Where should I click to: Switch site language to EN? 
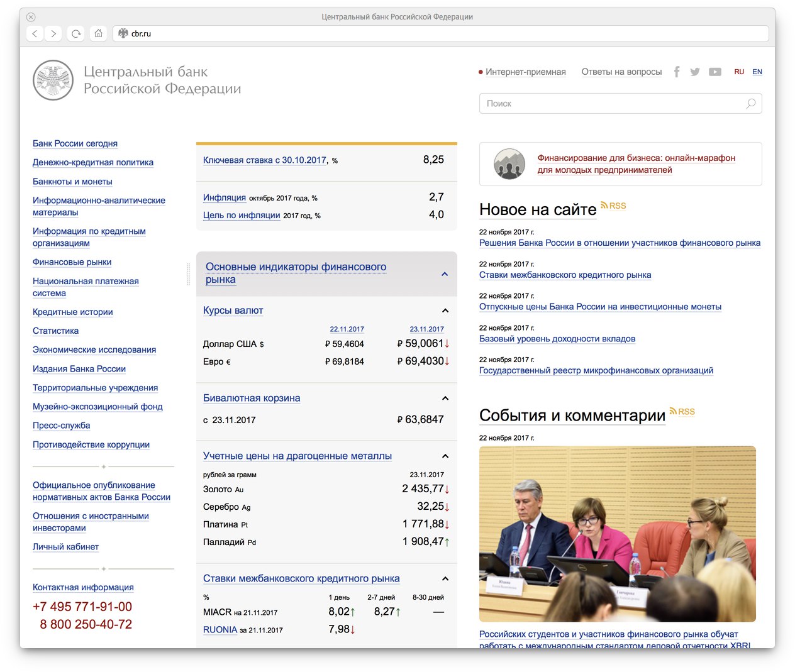tap(757, 72)
